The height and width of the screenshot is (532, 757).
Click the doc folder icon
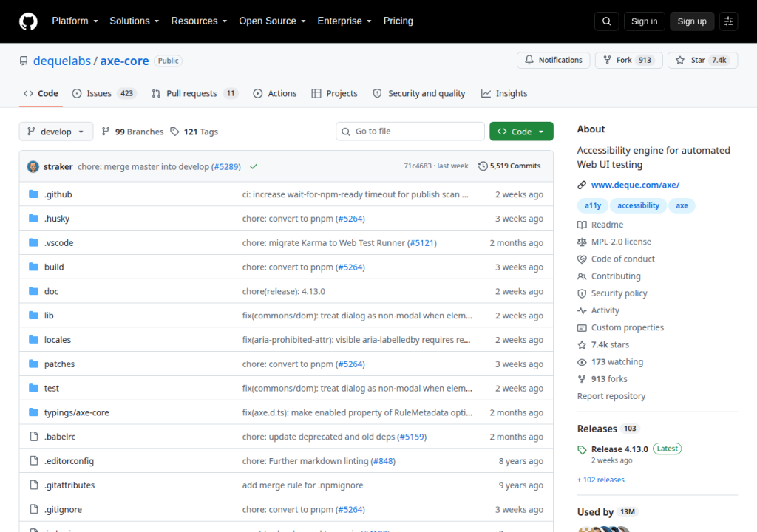coord(33,290)
